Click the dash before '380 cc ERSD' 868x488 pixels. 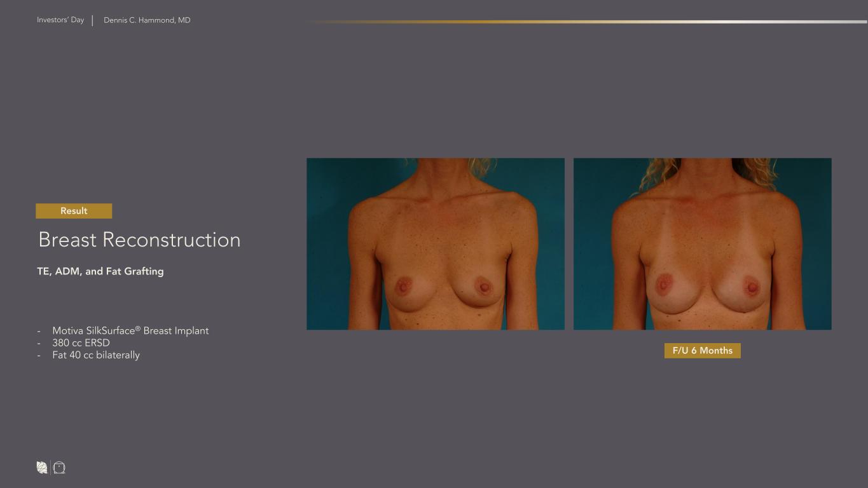tap(39, 343)
